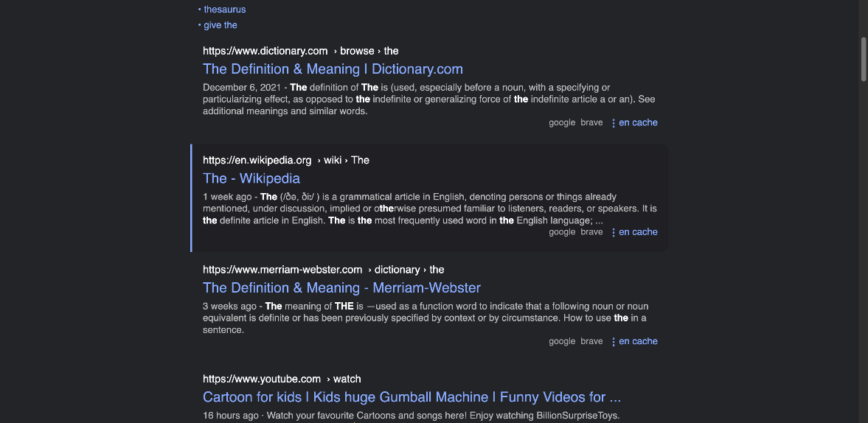Open three-dot menu icon for Wikipedia result
This screenshot has height=423, width=868.
pos(614,233)
